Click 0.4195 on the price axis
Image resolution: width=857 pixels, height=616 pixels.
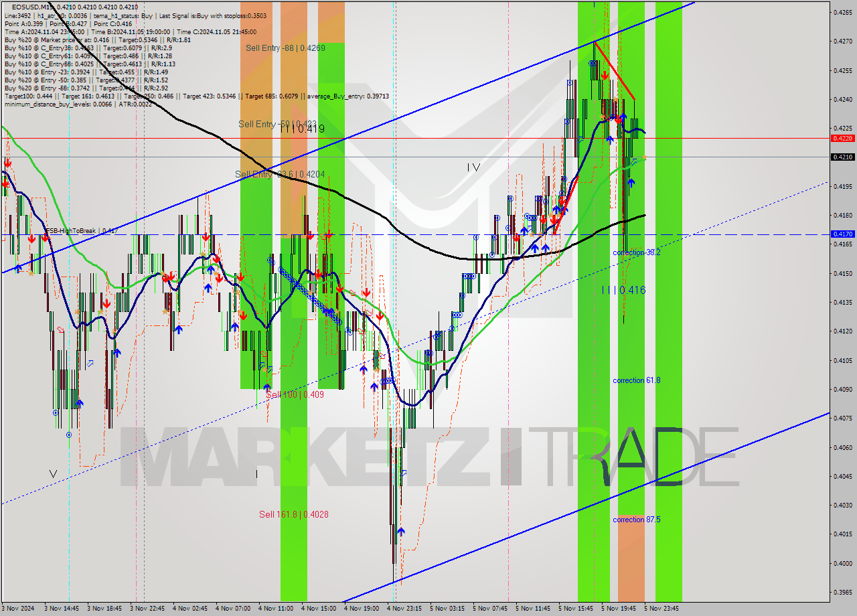coord(842,186)
